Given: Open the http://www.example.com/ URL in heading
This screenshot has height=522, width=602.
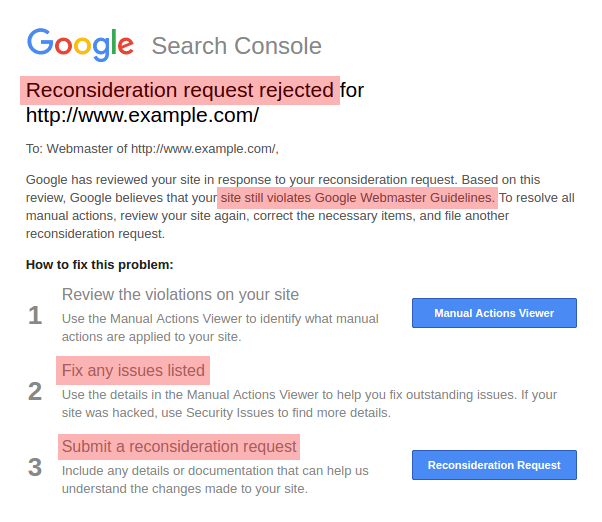Looking at the screenshot, I should click(x=142, y=114).
